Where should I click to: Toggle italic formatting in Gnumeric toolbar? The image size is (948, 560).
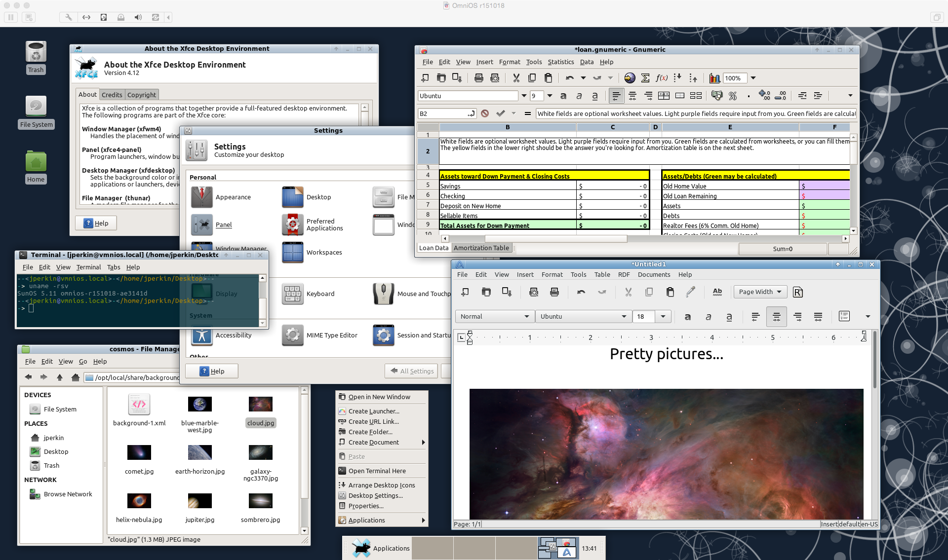tap(579, 96)
